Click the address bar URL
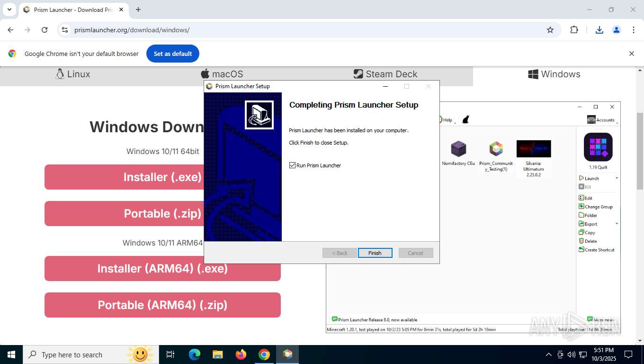Viewport: 644px width, 364px height. point(132,30)
